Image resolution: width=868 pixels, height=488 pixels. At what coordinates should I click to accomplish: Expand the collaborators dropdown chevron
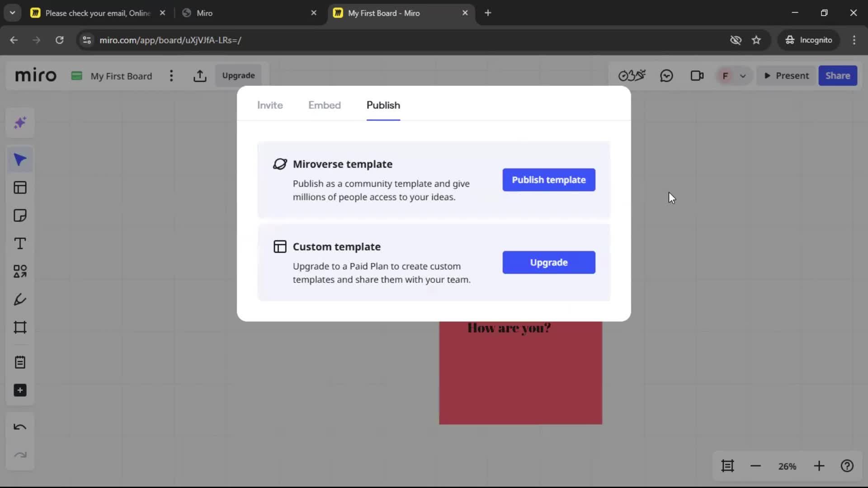pyautogui.click(x=743, y=76)
